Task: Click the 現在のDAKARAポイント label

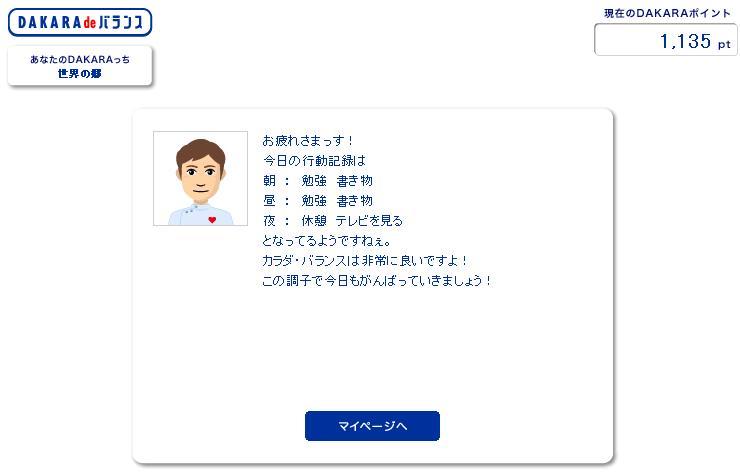Action: click(x=667, y=14)
